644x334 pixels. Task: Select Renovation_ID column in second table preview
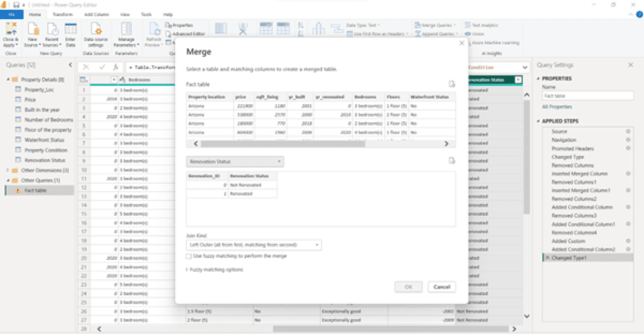point(207,176)
